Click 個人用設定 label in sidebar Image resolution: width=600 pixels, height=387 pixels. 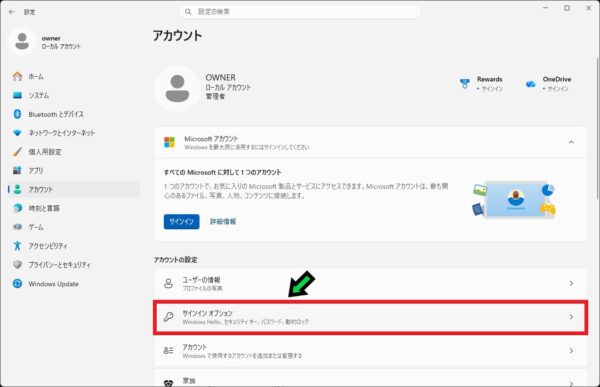[x=45, y=152]
